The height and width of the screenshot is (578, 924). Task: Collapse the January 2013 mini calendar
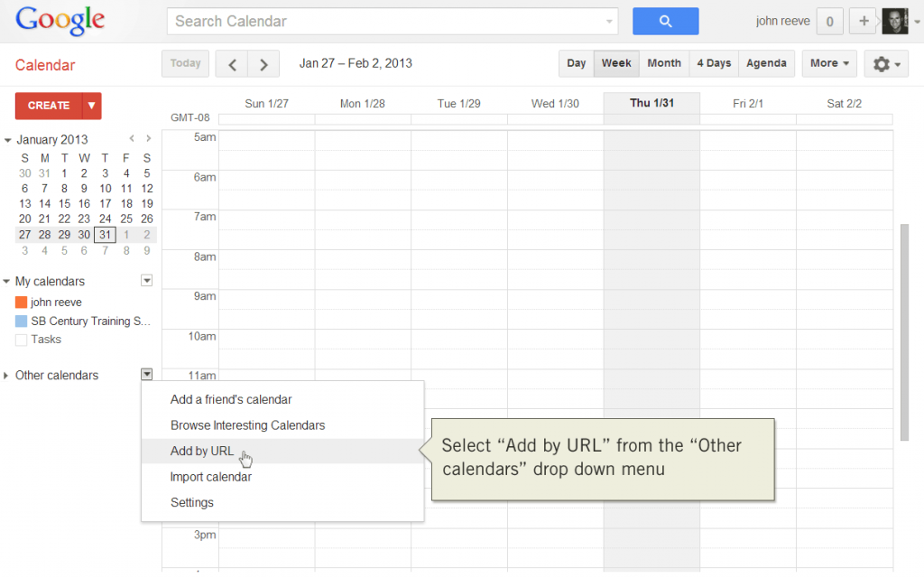pyautogui.click(x=7, y=140)
